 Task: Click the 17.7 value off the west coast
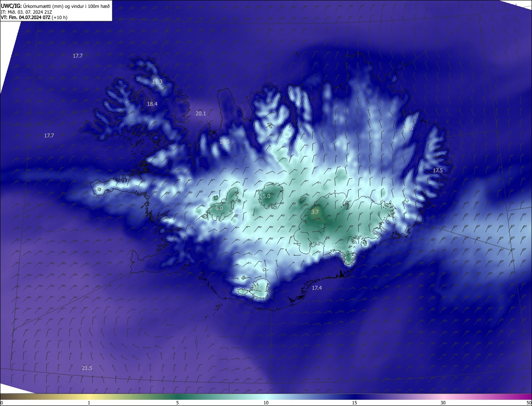49,135
